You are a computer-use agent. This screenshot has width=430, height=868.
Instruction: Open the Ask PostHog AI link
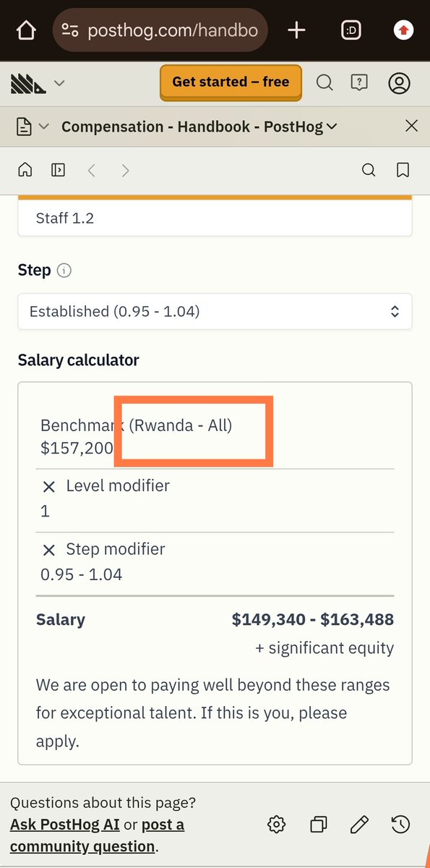point(55,825)
